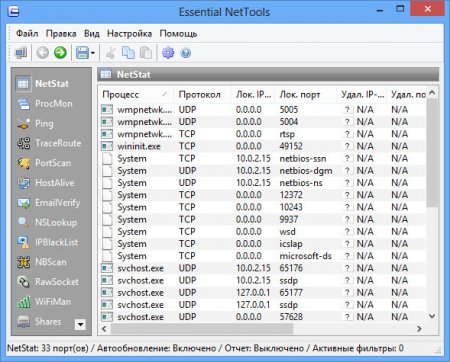The image size is (450, 362).
Task: Select the System row with microsoft-ds port
Action: 263,256
